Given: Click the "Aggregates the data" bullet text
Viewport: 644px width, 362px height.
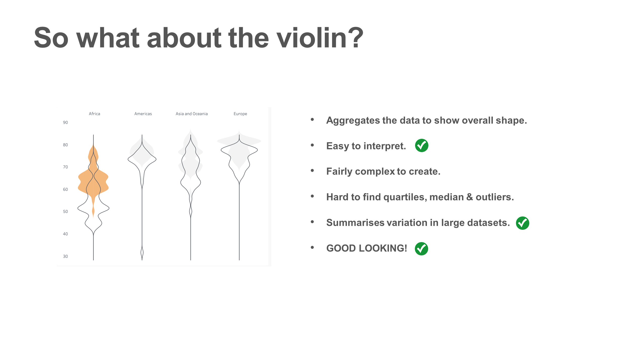Looking at the screenshot, I should [x=426, y=120].
